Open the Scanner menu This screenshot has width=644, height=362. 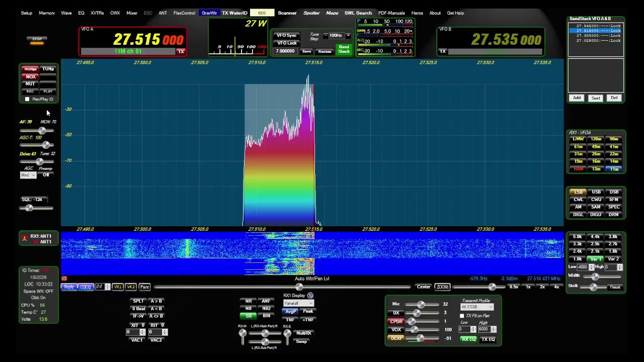pos(287,13)
